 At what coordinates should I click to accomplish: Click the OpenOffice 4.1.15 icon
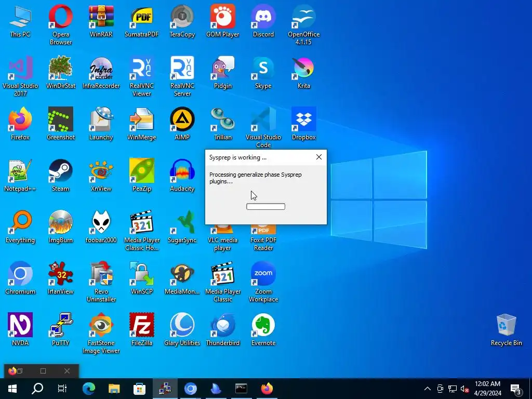303,24
